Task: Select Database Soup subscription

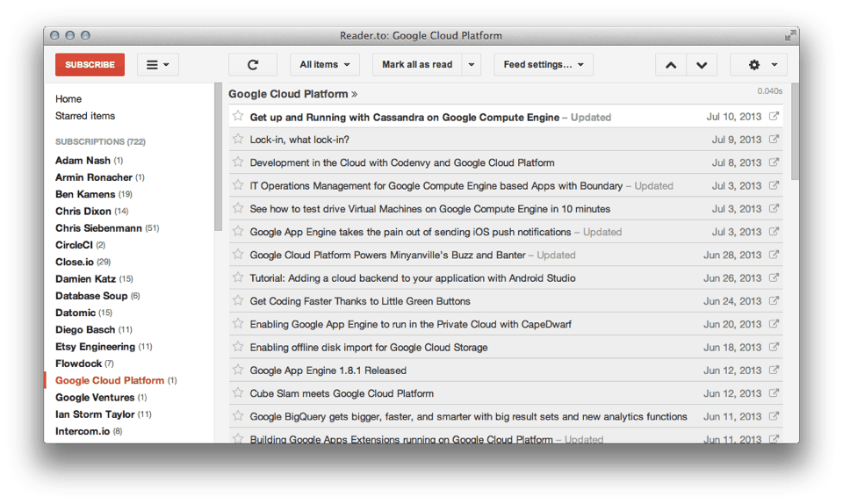Action: (97, 296)
